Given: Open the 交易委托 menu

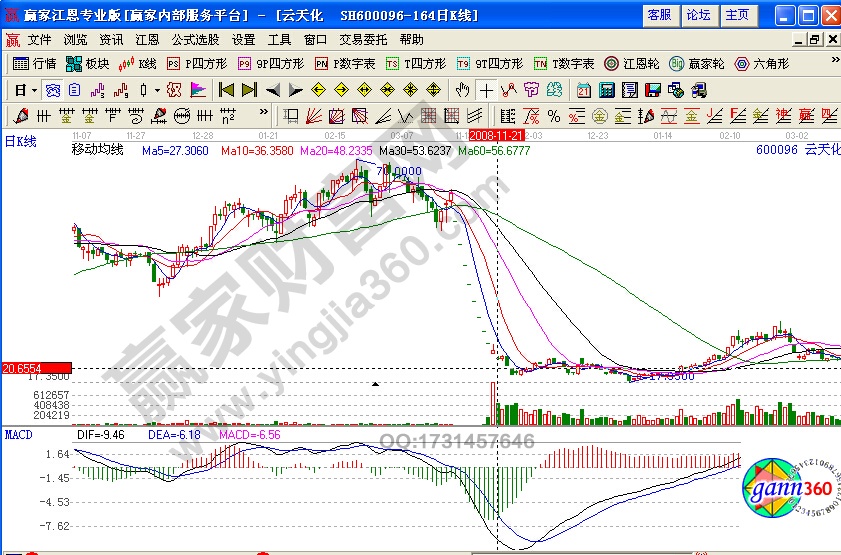Looking at the screenshot, I should tap(364, 39).
